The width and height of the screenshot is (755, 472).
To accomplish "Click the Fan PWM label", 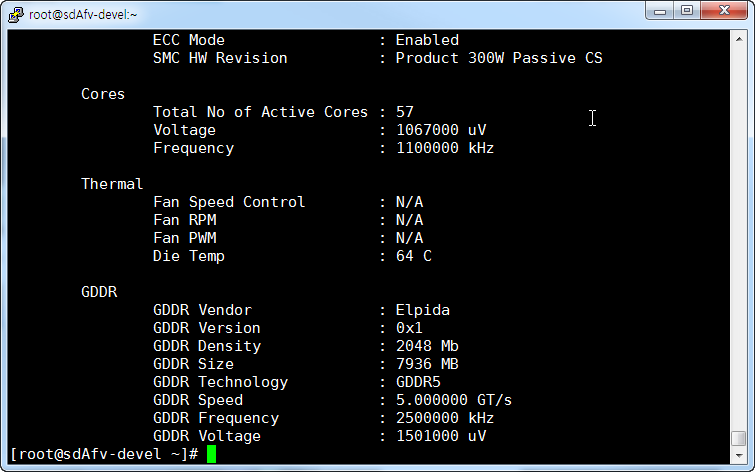I will click(185, 238).
